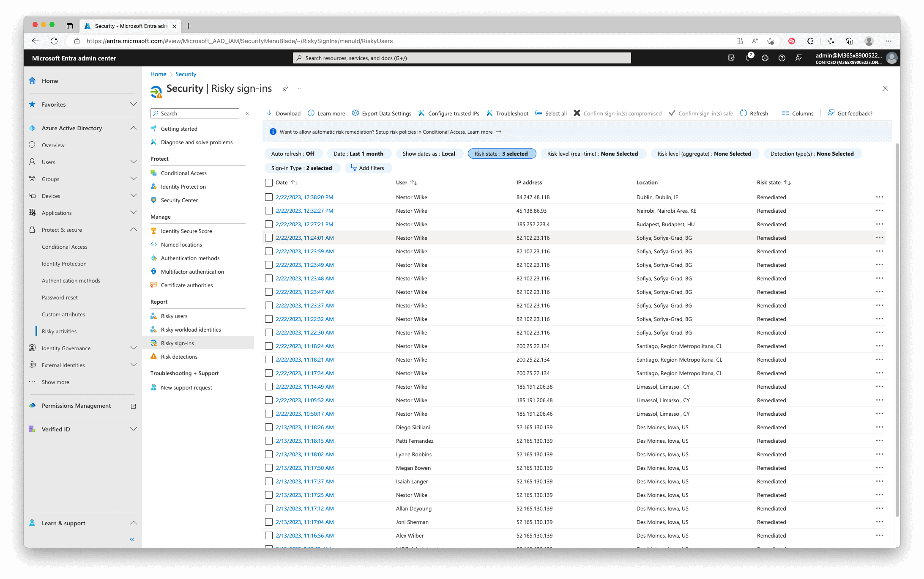Expand the Users section in sidebar
924x579 pixels.
134,162
